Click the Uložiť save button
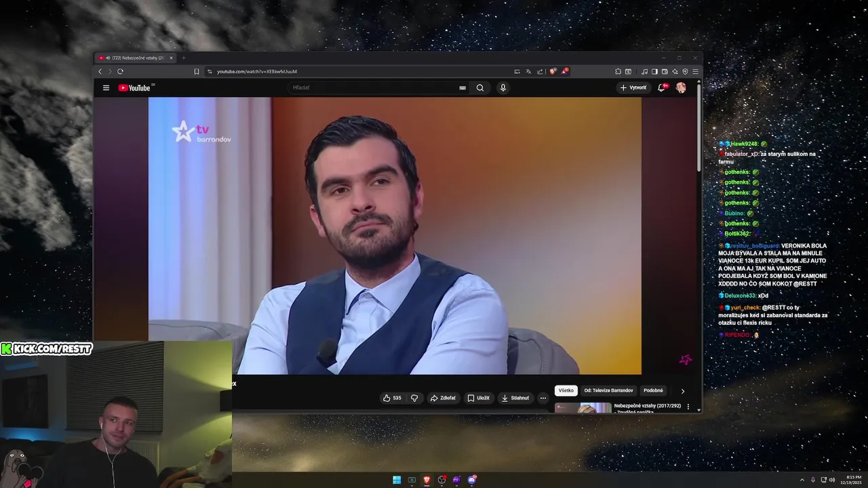The width and height of the screenshot is (868, 488). pos(478,398)
